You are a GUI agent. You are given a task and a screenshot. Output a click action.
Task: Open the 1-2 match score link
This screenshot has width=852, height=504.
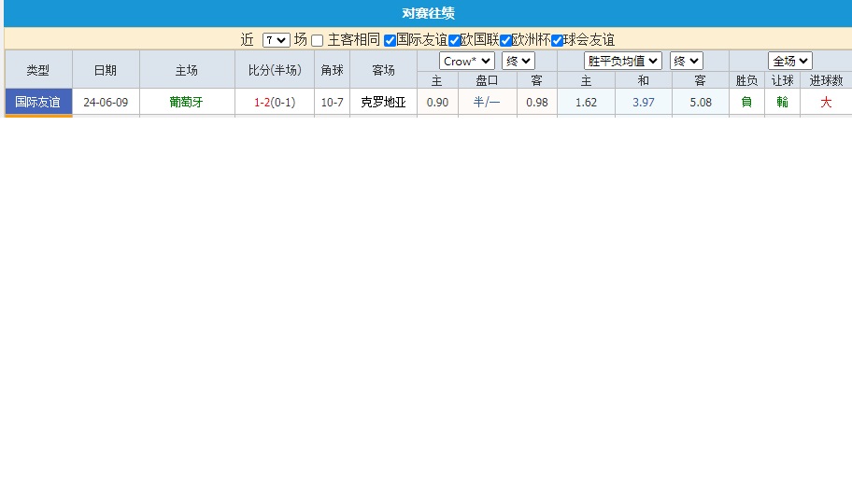[x=263, y=102]
